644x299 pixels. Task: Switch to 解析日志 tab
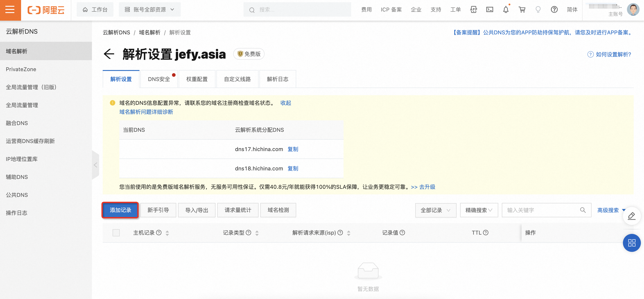pos(278,79)
